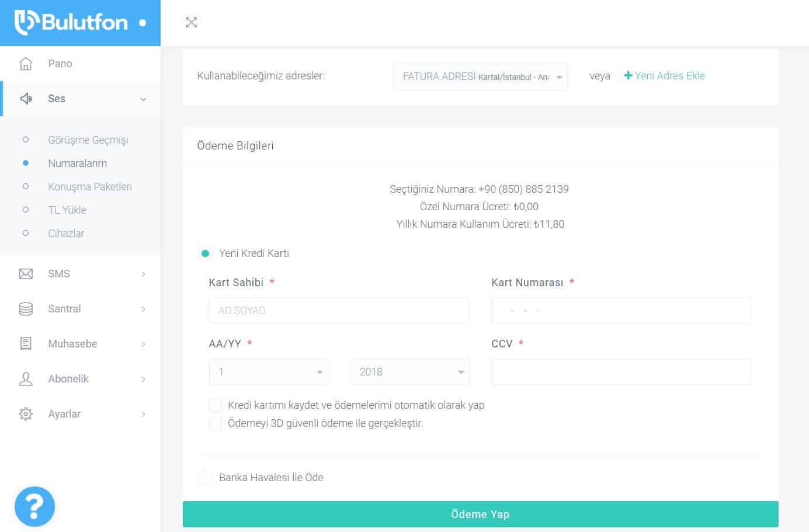Click the white dot beside the Bulutfon logo
Screen dimensions: 809x532
(x=142, y=23)
